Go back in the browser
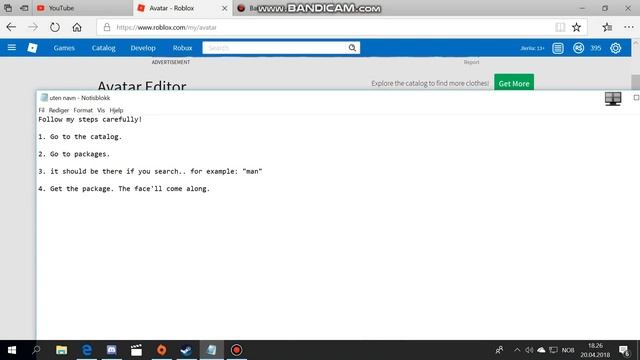640x360 pixels. click(11, 27)
